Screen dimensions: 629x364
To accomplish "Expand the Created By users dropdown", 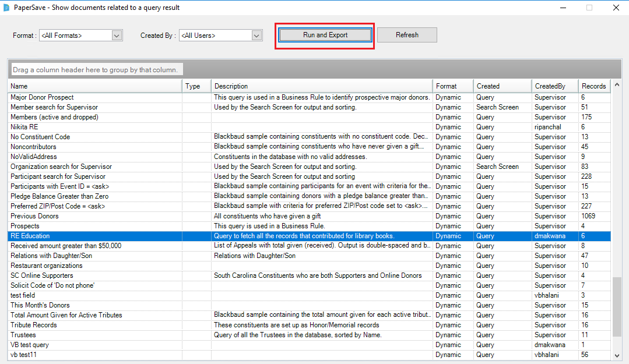I will [256, 36].
